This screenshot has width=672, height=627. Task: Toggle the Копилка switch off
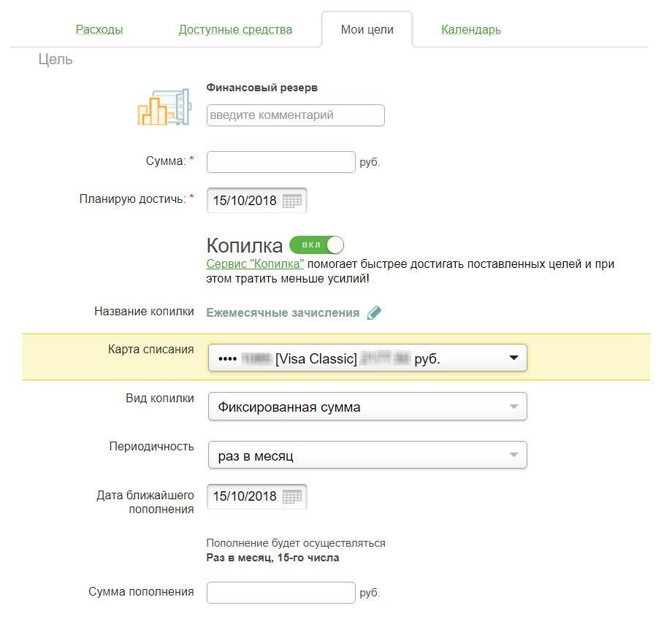pos(316,245)
